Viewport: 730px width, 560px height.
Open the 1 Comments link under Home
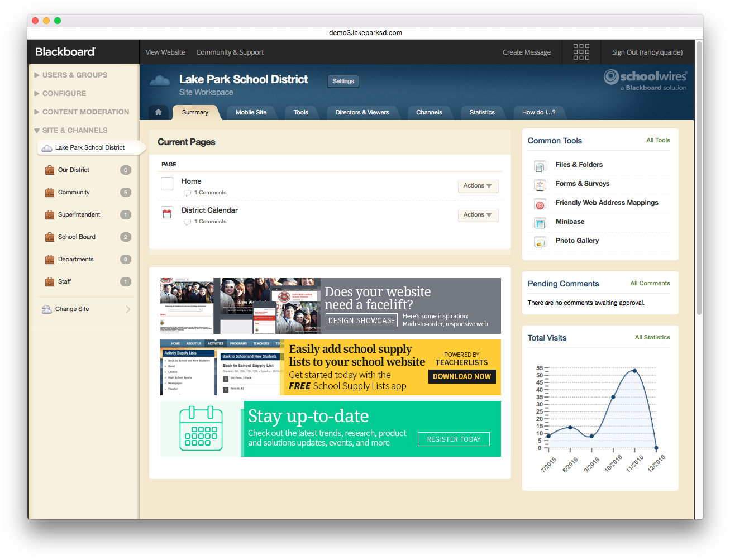[x=210, y=193]
